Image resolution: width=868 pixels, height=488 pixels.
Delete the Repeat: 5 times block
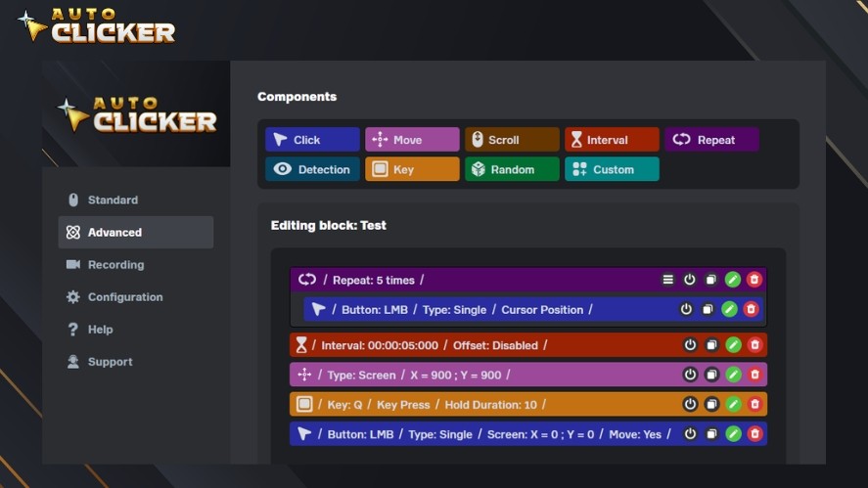tap(754, 280)
